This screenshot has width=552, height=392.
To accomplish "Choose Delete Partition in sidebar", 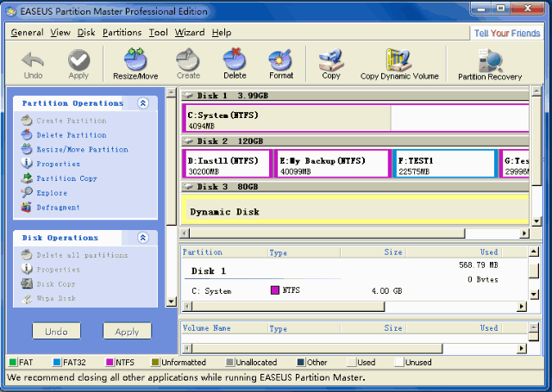I will [64, 135].
